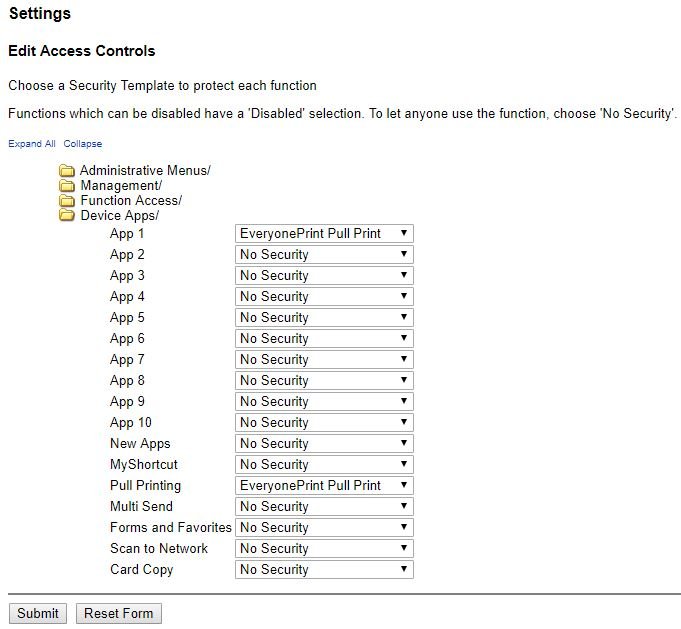
Task: Click the Collapse link
Action: [83, 144]
